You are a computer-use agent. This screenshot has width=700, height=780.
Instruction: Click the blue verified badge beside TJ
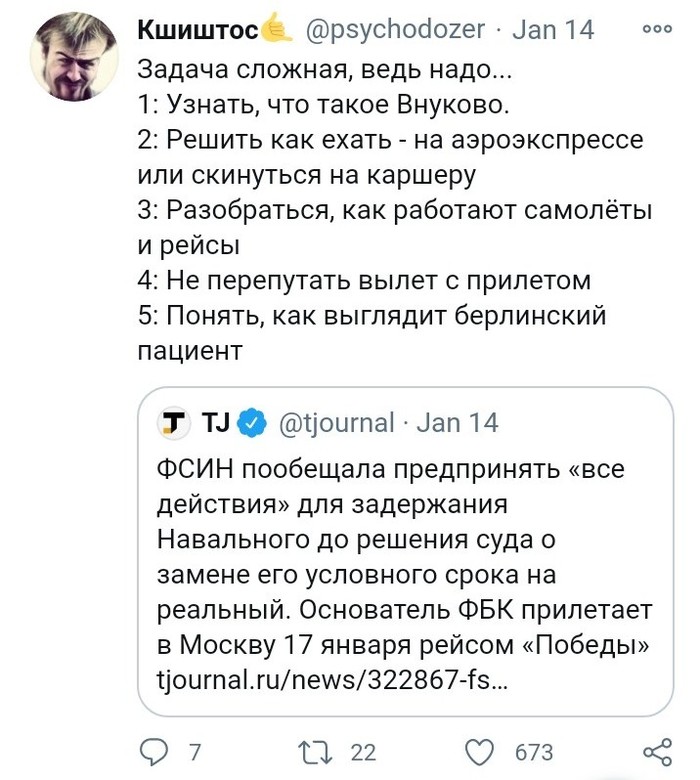253,423
